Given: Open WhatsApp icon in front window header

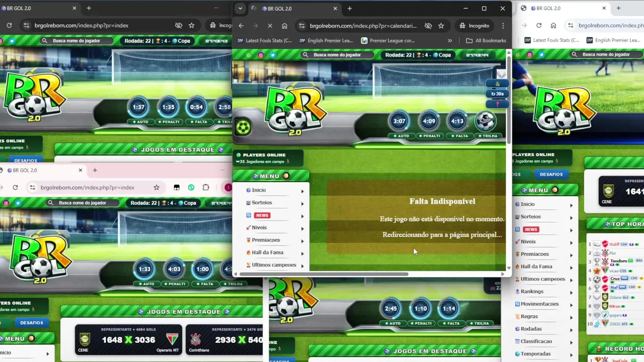Looking at the screenshot, I should (x=249, y=55).
